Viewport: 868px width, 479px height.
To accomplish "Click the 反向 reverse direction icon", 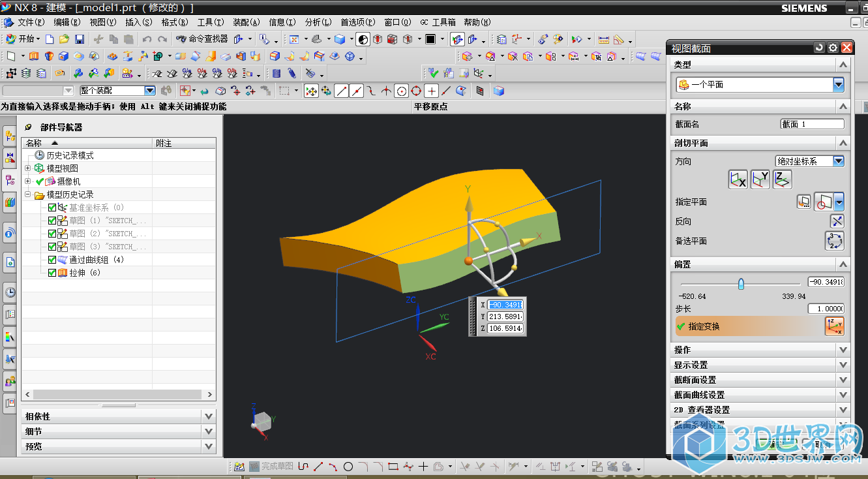I will (837, 221).
